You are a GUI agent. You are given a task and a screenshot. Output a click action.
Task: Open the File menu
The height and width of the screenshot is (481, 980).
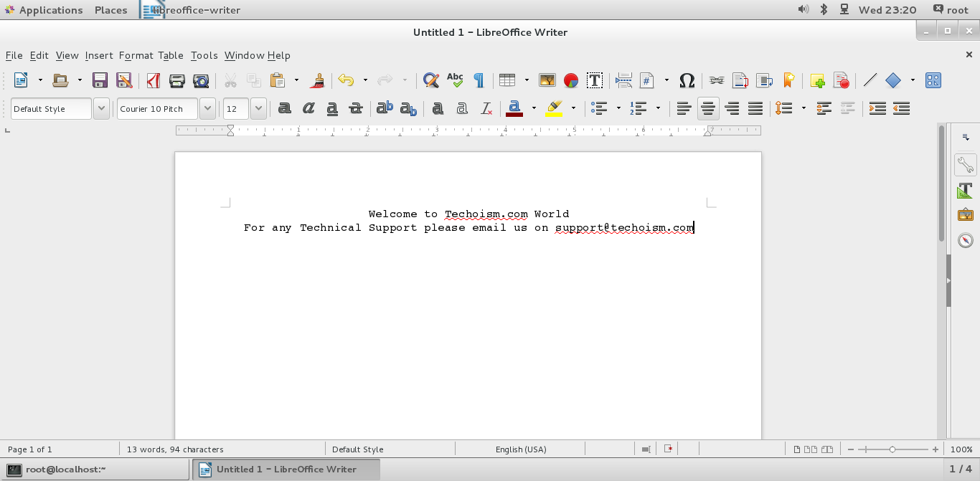point(14,55)
